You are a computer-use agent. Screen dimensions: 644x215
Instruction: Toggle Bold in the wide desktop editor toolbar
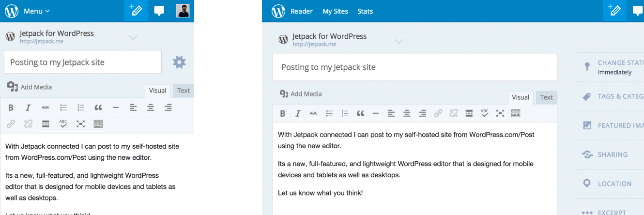click(283, 113)
